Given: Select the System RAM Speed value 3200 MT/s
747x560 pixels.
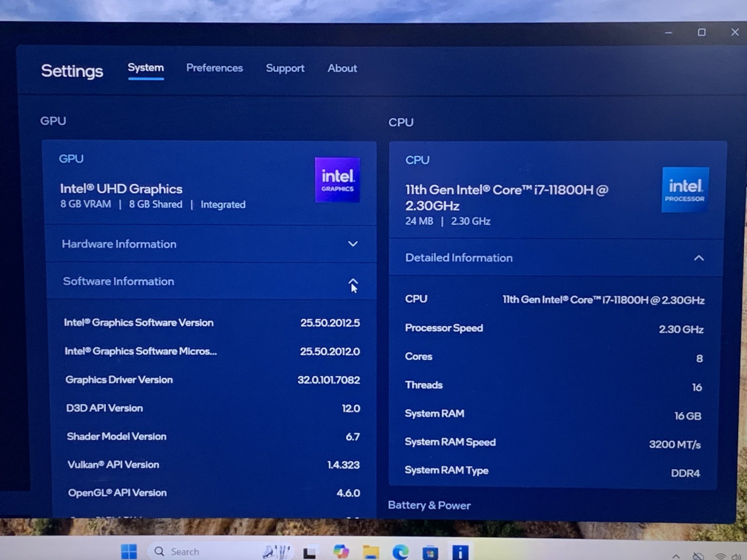Looking at the screenshot, I should [675, 444].
